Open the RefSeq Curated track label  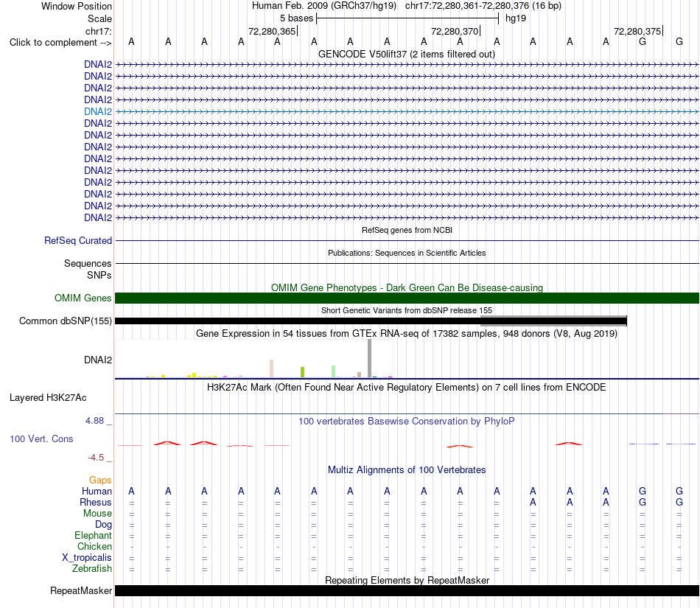tap(77, 240)
